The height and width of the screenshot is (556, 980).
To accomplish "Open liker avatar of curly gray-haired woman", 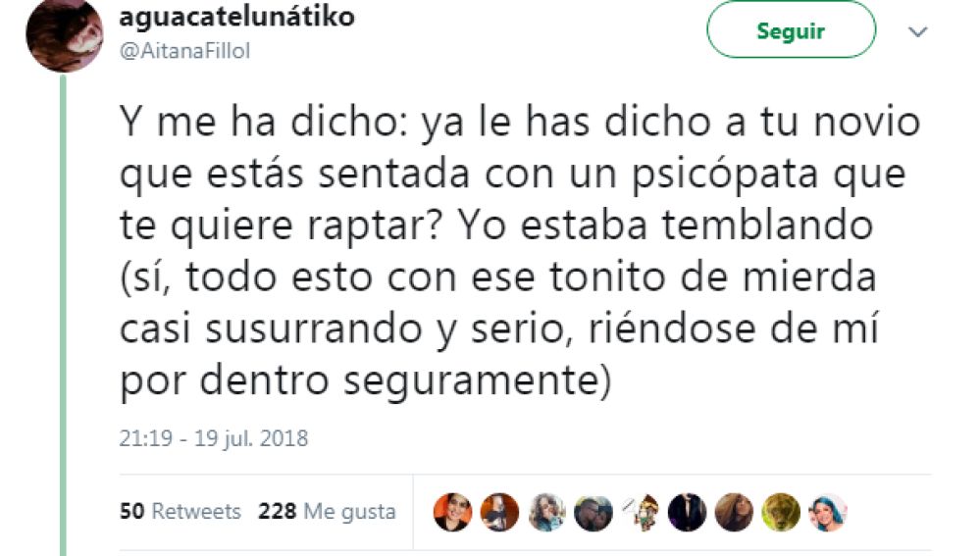I will click(x=546, y=512).
